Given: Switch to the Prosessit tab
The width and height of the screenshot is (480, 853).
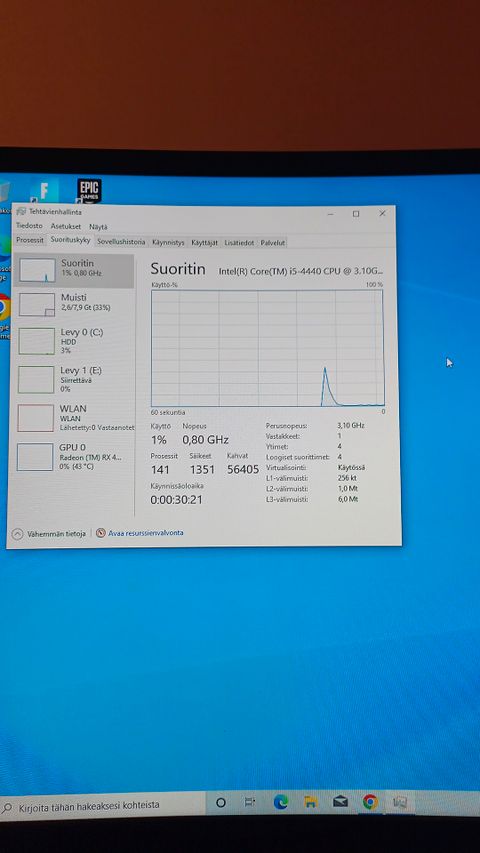Looking at the screenshot, I should (30, 240).
